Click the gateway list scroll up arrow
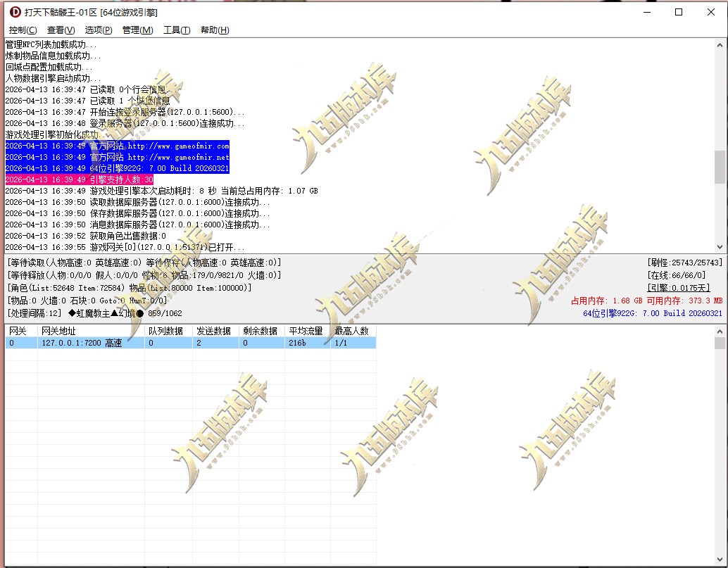 (x=720, y=332)
